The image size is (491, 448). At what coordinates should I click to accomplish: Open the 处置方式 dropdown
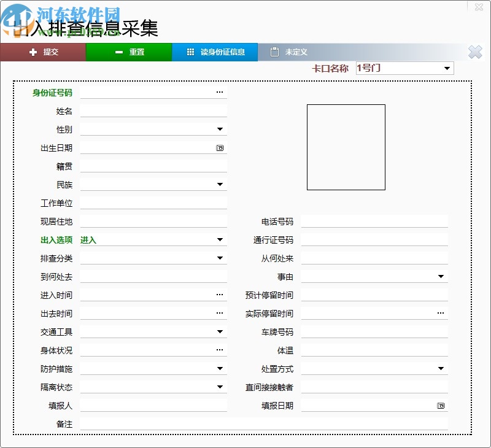[x=440, y=368]
